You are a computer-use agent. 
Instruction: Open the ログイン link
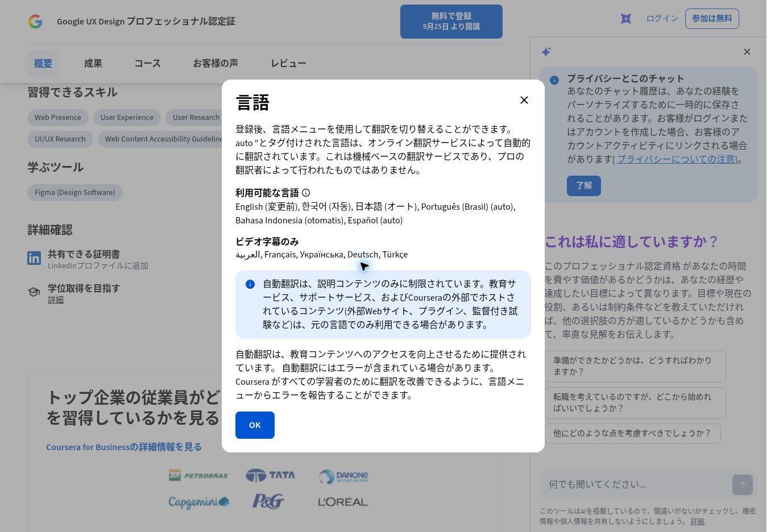point(662,18)
